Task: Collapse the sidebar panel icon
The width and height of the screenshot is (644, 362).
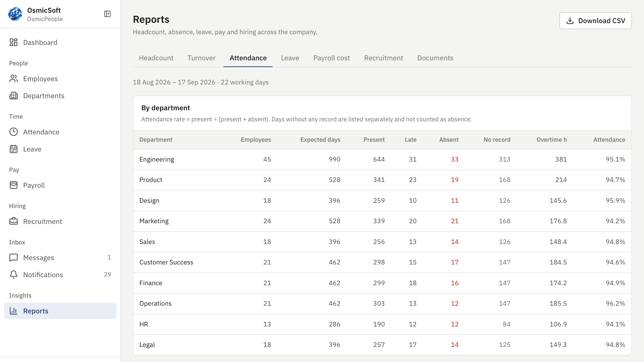Action: (x=107, y=14)
